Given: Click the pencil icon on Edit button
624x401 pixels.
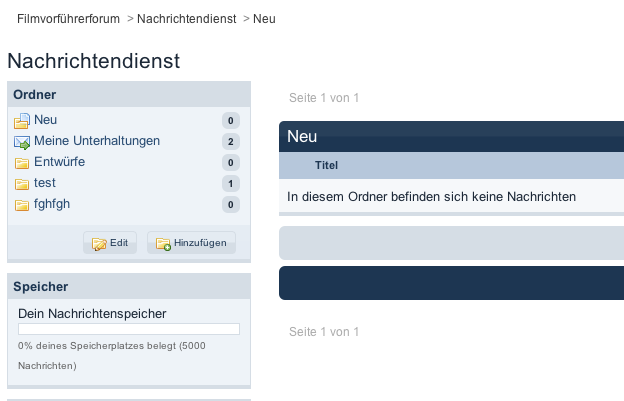Looking at the screenshot, I should [99, 243].
